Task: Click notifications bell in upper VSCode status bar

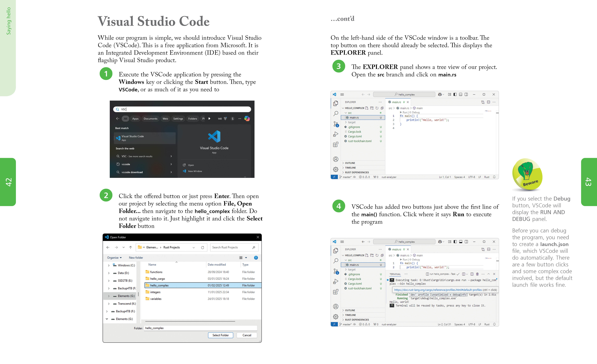Action: [x=494, y=177]
